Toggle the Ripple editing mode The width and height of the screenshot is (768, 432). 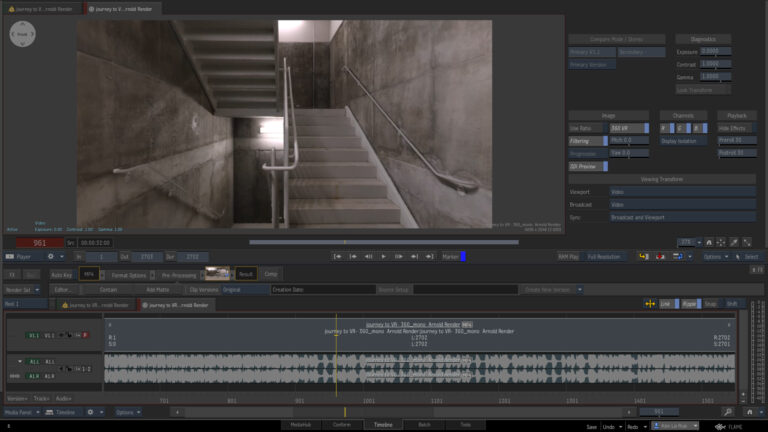[691, 304]
